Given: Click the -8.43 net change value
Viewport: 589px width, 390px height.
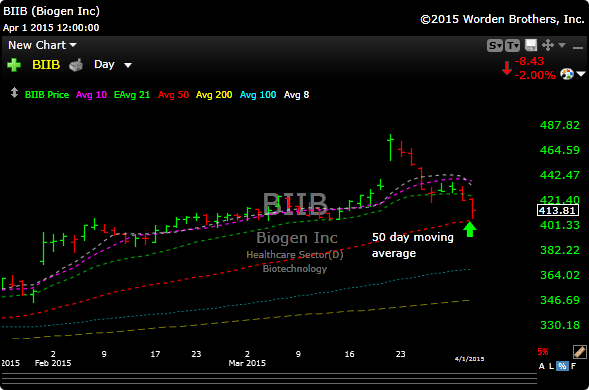Looking at the screenshot, I should 529,61.
